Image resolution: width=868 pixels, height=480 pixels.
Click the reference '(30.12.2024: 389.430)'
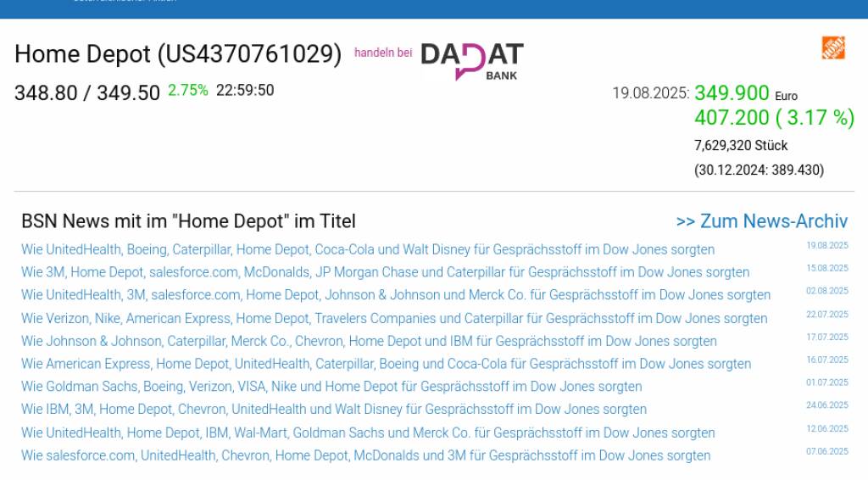[759, 170]
